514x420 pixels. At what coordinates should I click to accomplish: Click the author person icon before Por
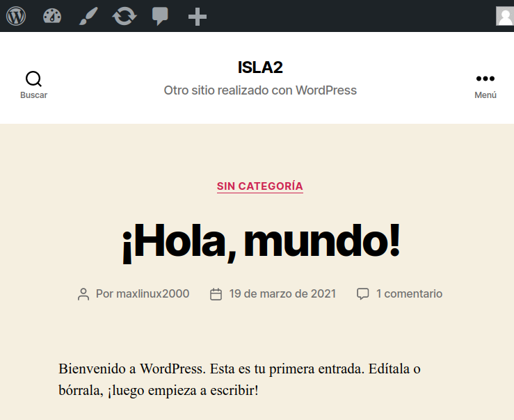click(83, 294)
